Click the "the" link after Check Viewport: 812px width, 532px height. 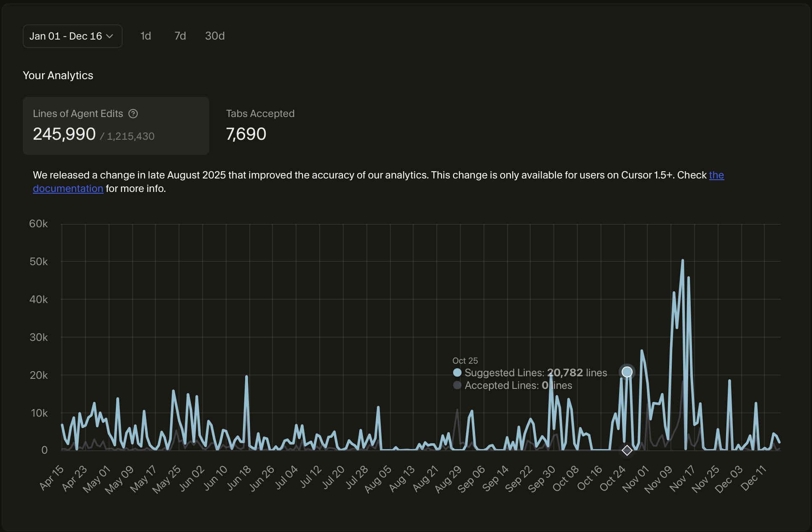click(x=716, y=175)
